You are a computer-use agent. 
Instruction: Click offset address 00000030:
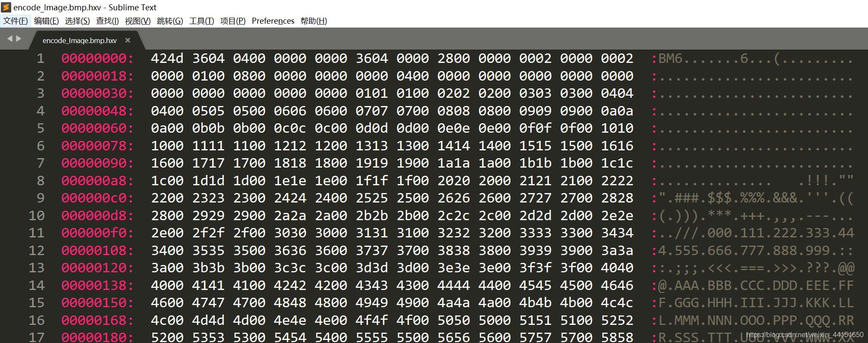(97, 93)
